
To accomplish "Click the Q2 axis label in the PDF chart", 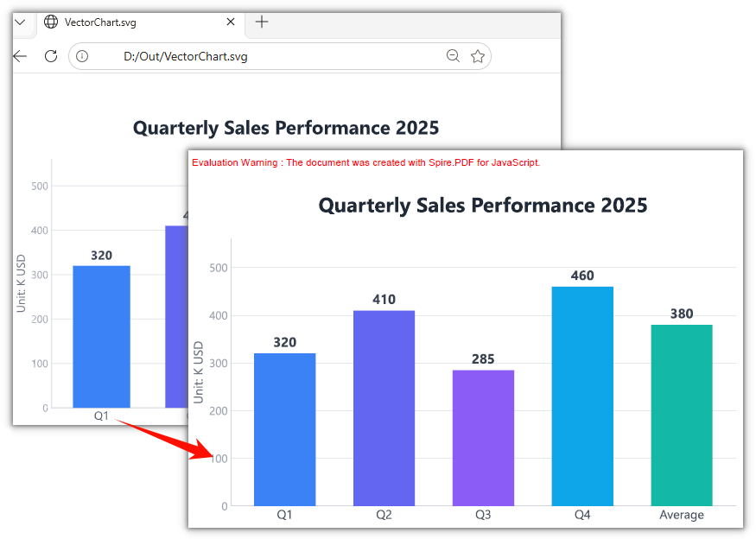I will click(384, 515).
